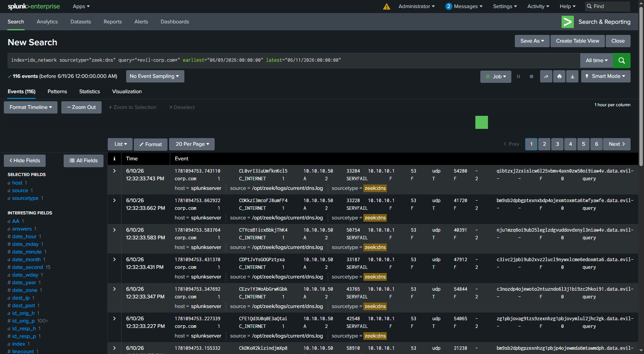Expand the event at 12:32:33.583 PM
644x354 pixels.
114,230
